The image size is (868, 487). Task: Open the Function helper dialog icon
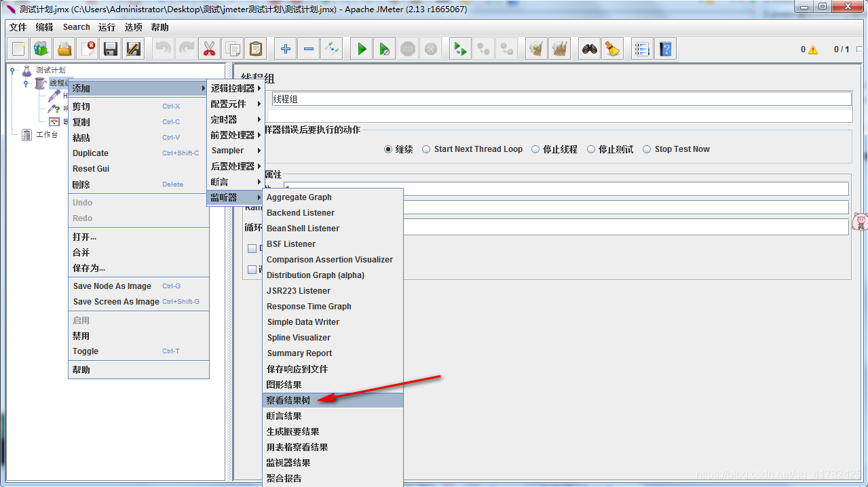[x=642, y=49]
